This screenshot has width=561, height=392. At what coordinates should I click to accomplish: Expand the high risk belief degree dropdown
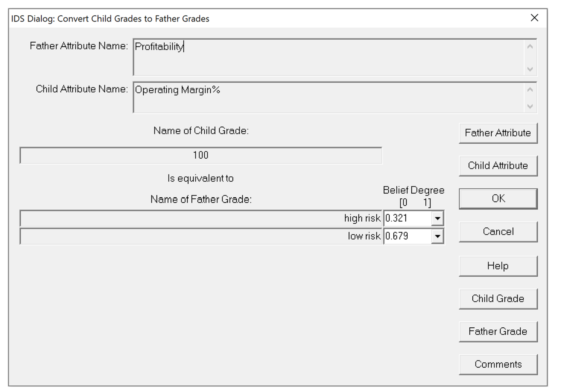click(437, 218)
